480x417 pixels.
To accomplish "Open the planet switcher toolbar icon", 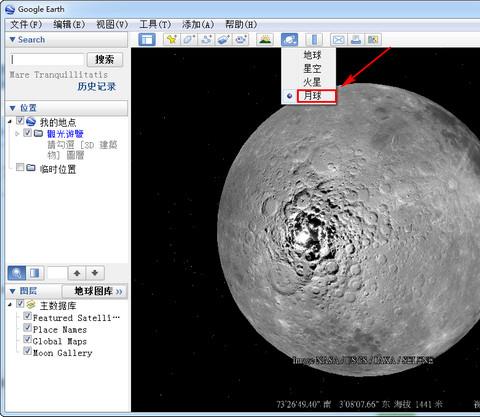I will coord(289,40).
